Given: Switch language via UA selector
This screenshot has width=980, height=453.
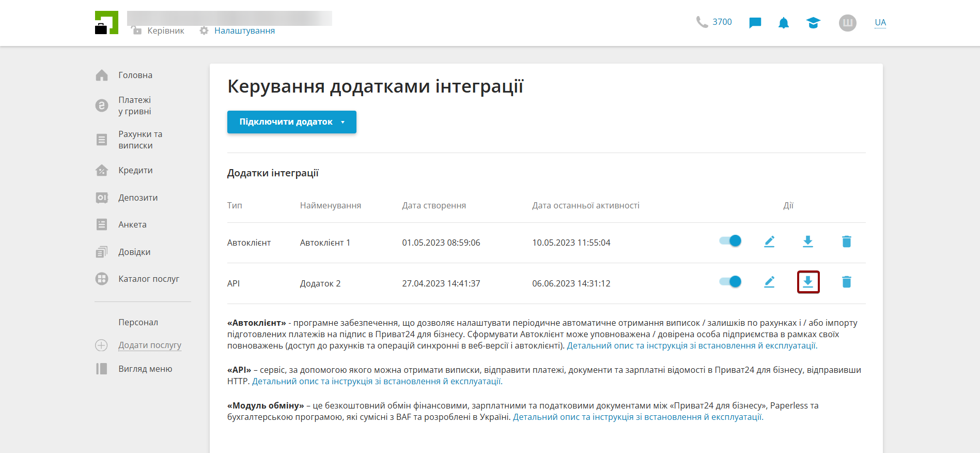Looking at the screenshot, I should click(x=880, y=23).
